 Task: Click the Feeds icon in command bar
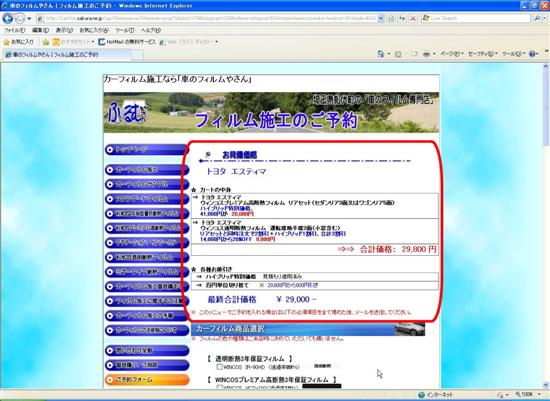(398, 54)
